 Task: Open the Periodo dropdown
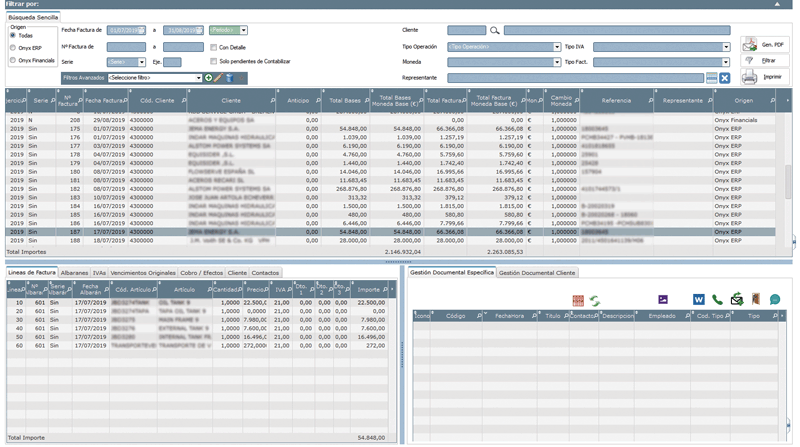pyautogui.click(x=228, y=30)
